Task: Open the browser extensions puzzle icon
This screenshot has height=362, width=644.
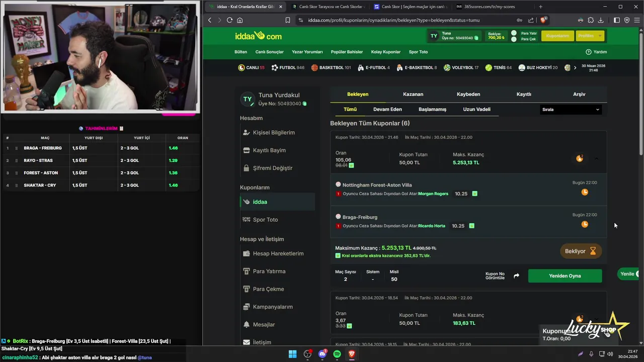Action: pos(591,20)
